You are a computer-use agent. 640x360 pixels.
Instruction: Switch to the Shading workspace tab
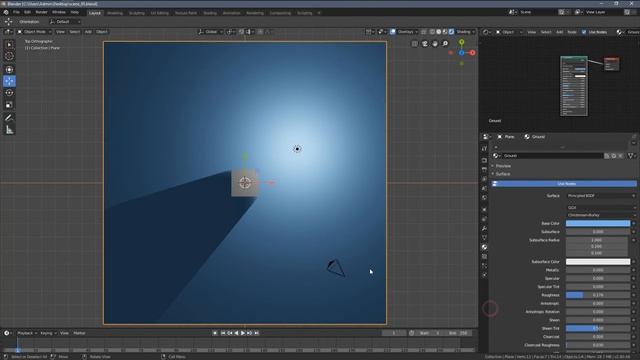tap(210, 13)
